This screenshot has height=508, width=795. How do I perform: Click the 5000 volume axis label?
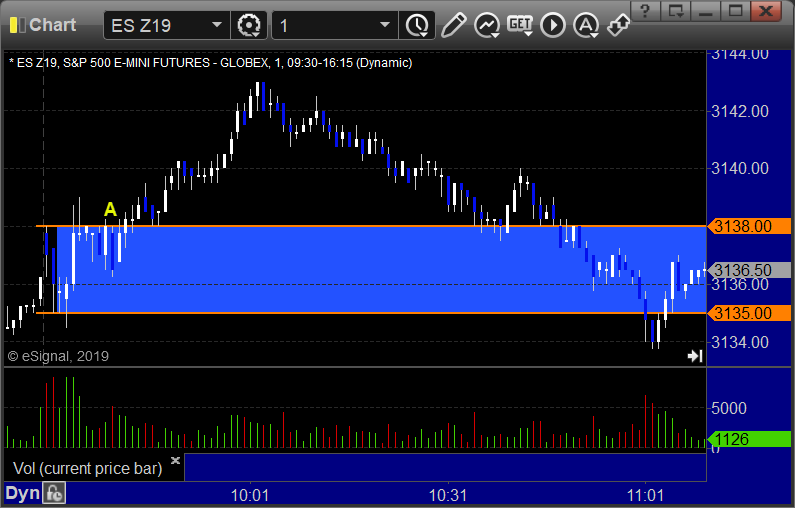point(729,408)
